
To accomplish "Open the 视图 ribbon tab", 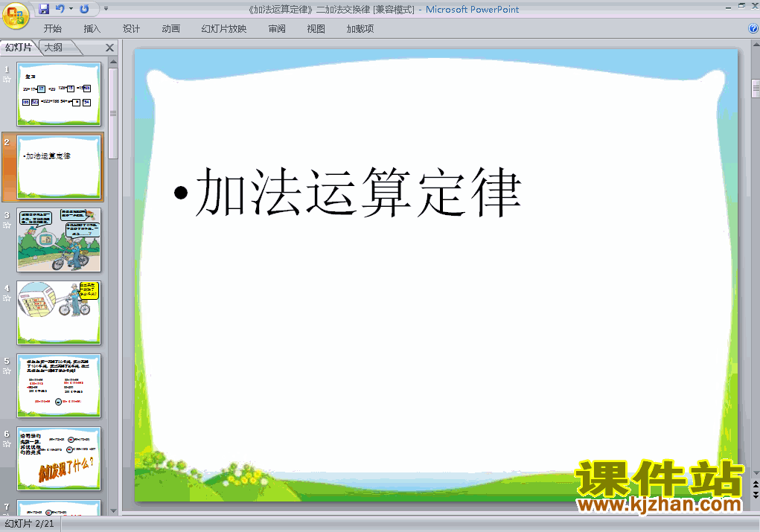I will pyautogui.click(x=316, y=28).
